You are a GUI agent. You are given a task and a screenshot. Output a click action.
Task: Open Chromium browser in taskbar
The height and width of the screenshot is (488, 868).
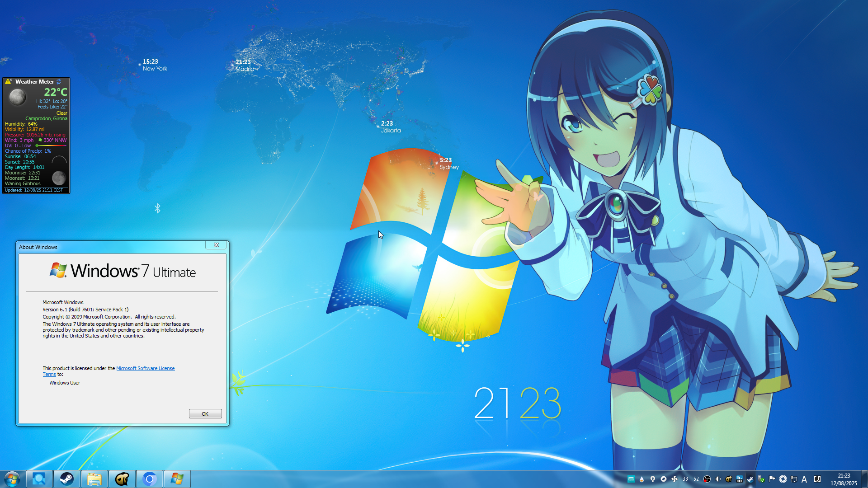149,479
